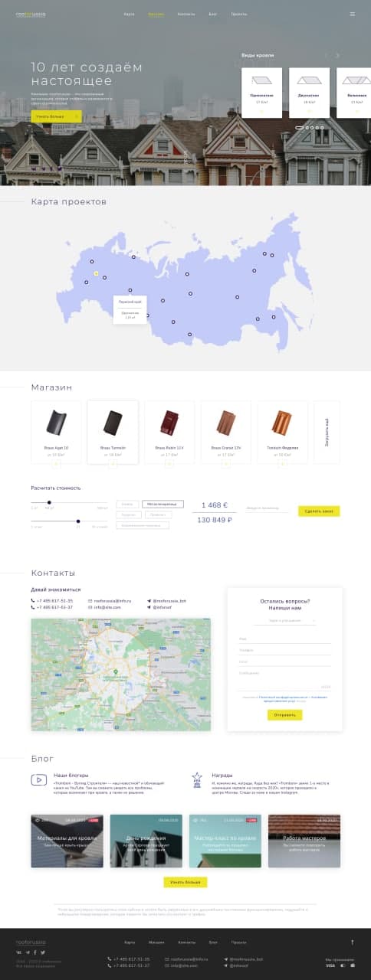The image size is (371, 980).
Task: Click the yellow Узнать больше button in the hero
Action: coord(56,116)
